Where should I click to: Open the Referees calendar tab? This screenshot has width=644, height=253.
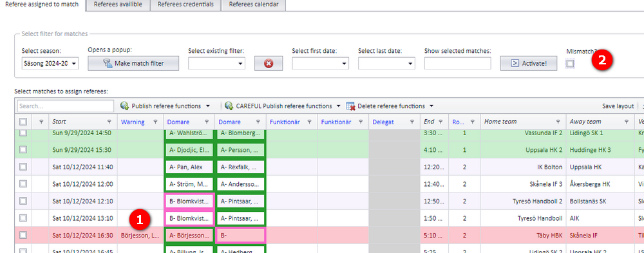[253, 5]
